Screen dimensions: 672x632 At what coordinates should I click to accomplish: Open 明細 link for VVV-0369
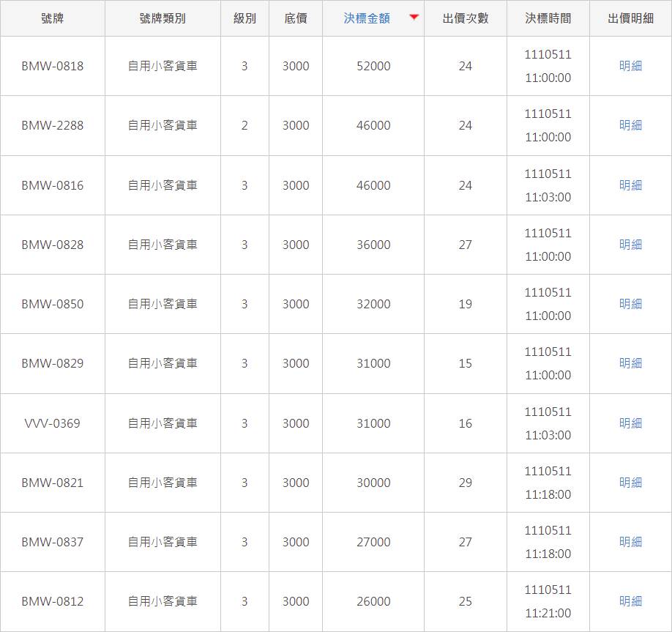[x=631, y=423]
